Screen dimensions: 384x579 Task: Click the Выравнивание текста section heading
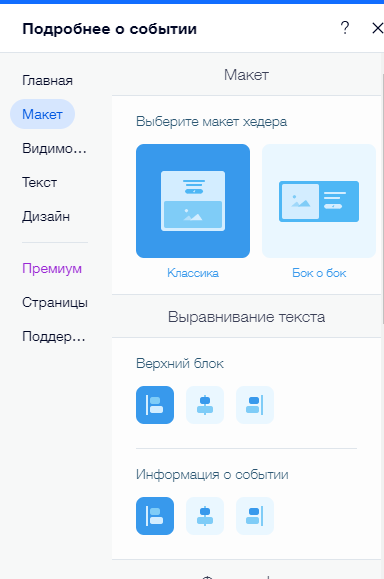(x=246, y=317)
